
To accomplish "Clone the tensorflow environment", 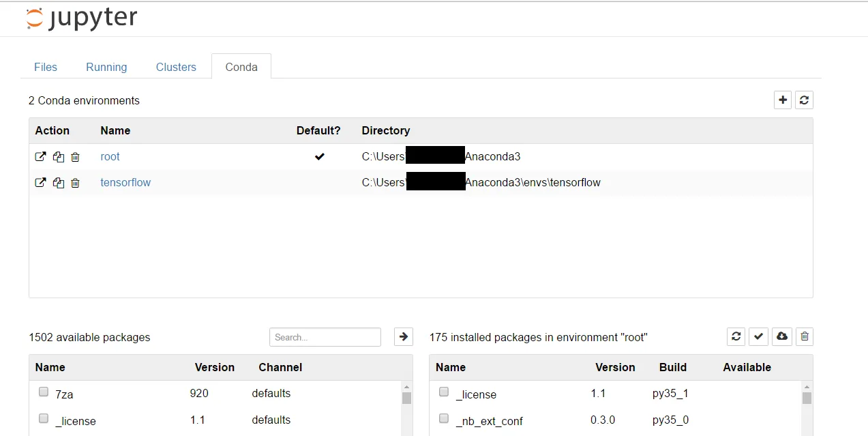I will 59,183.
